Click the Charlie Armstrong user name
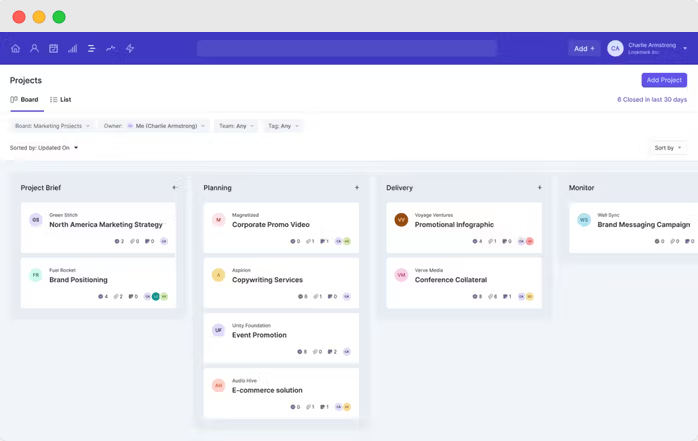Viewport: 698px width, 441px height. [x=652, y=45]
